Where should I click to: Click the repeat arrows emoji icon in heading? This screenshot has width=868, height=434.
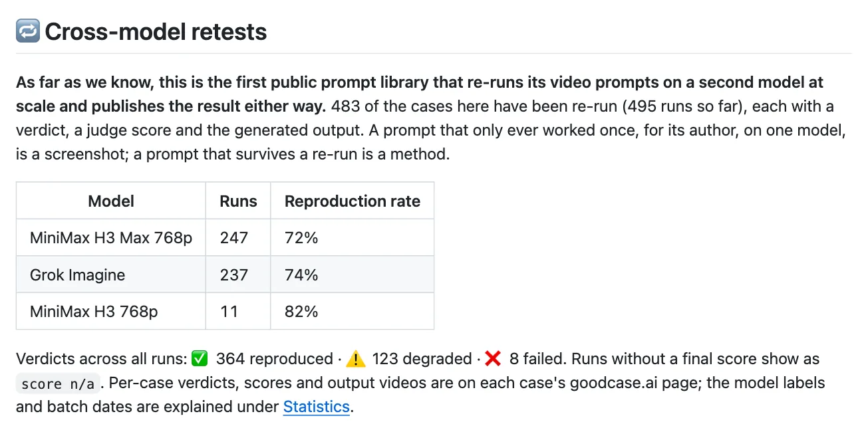[x=28, y=31]
